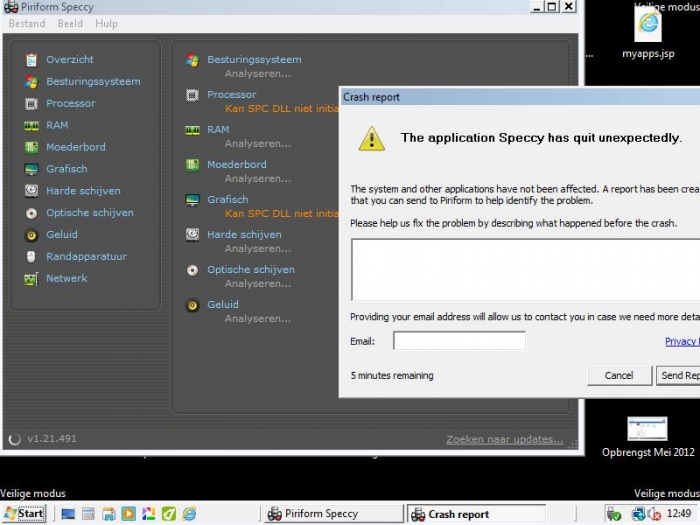Click the Cancel button in Crash report
Screen dimensions: 700x525
(619, 375)
